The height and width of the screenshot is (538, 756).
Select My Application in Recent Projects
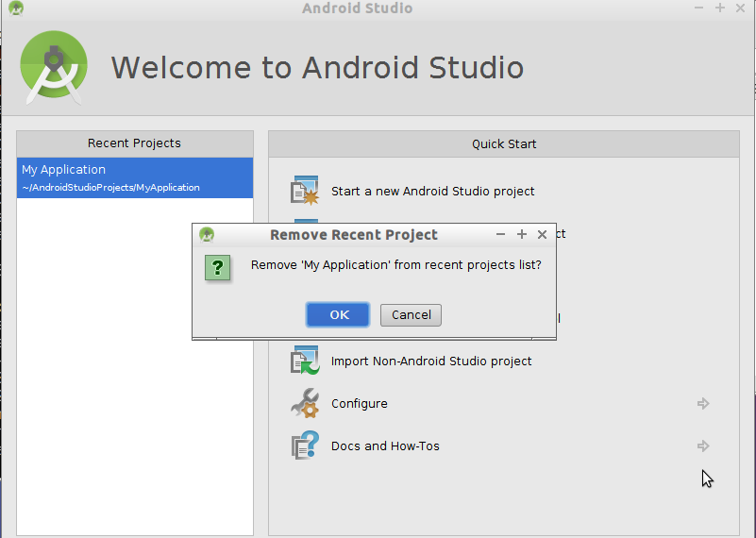(135, 177)
